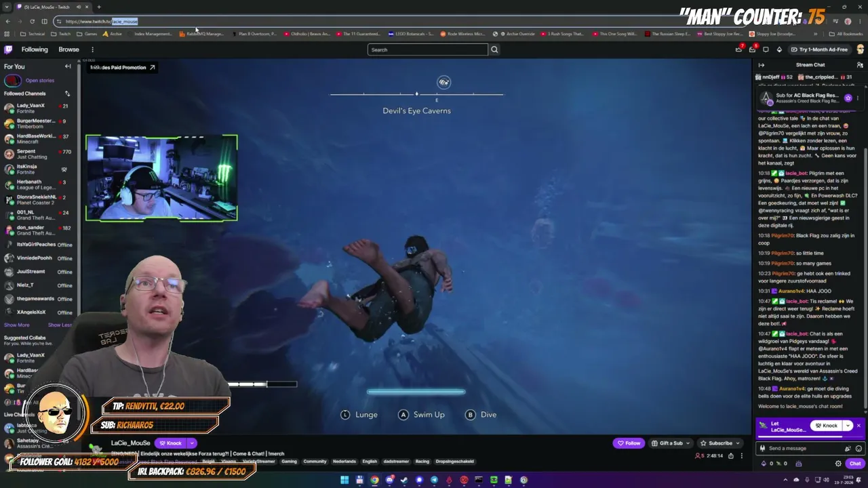Show the hidden system tray icons
The width and height of the screenshot is (868, 488).
pyautogui.click(x=787, y=480)
